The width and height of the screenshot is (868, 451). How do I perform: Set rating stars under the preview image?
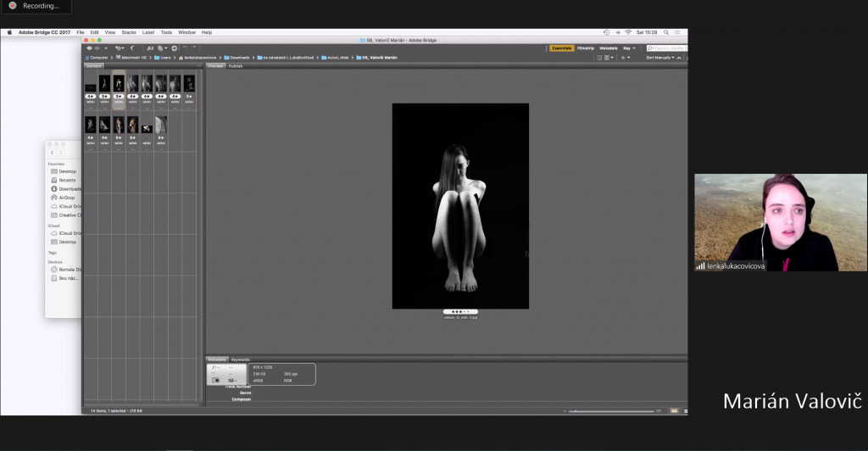460,312
